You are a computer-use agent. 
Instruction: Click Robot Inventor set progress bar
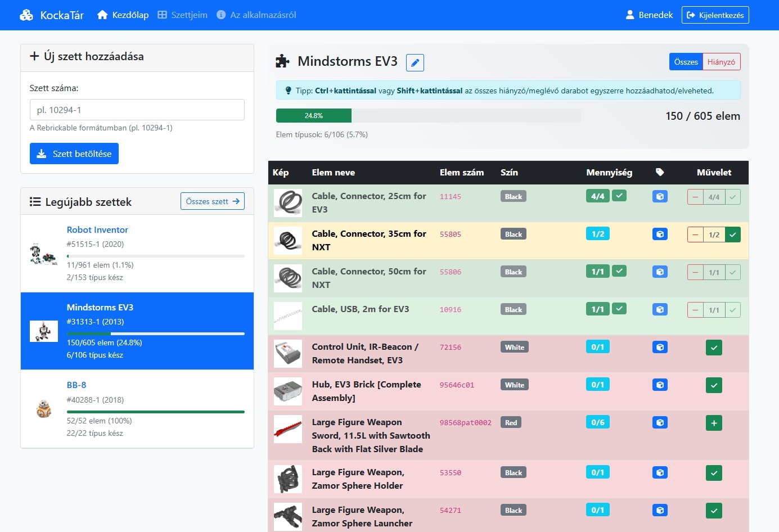156,256
